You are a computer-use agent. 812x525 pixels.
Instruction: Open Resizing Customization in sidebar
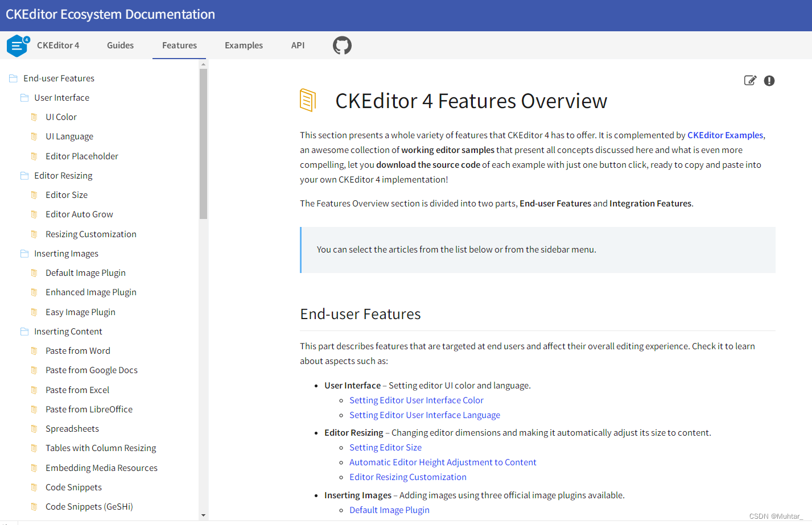(91, 234)
